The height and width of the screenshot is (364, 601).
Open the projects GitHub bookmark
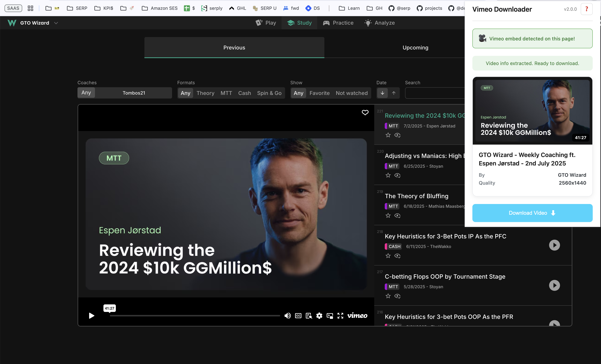tap(429, 8)
